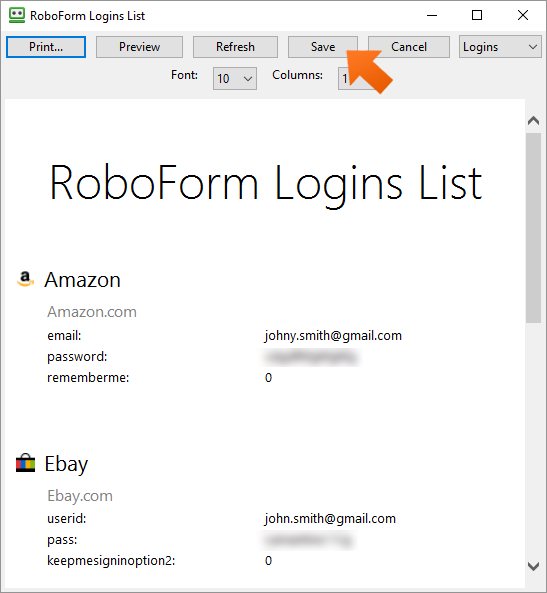Click scrollbar up arrow

coord(533,121)
